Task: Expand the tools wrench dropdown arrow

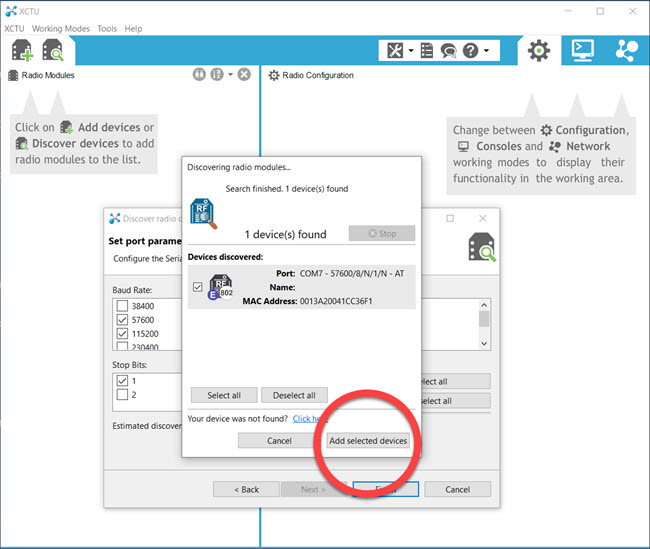Action: point(410,50)
